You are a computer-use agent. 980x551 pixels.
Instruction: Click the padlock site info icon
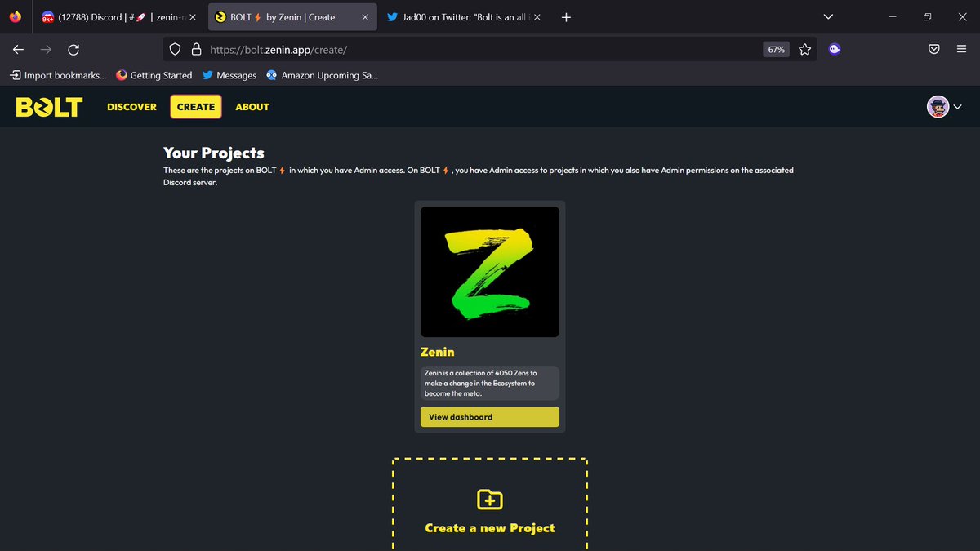click(196, 50)
